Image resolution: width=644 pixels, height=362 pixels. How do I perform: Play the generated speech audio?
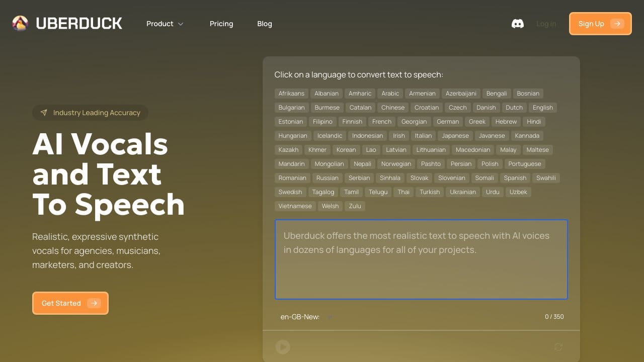tap(283, 347)
